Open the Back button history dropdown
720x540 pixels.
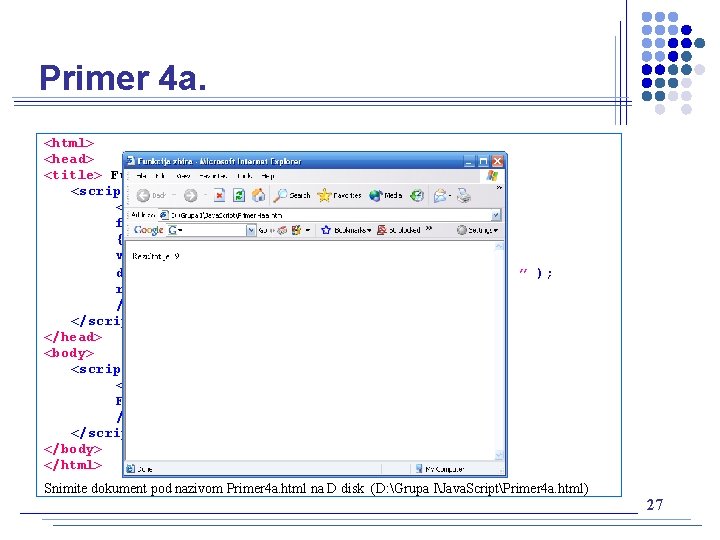tap(174, 196)
